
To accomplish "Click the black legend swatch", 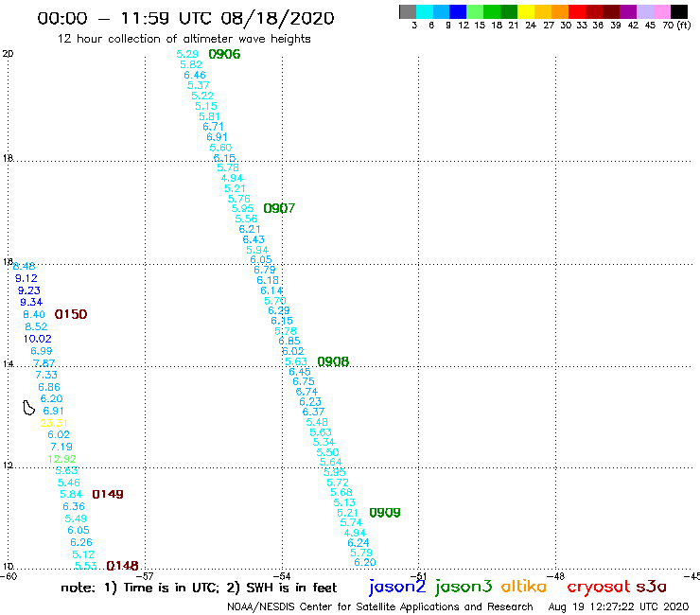I will 678,11.
